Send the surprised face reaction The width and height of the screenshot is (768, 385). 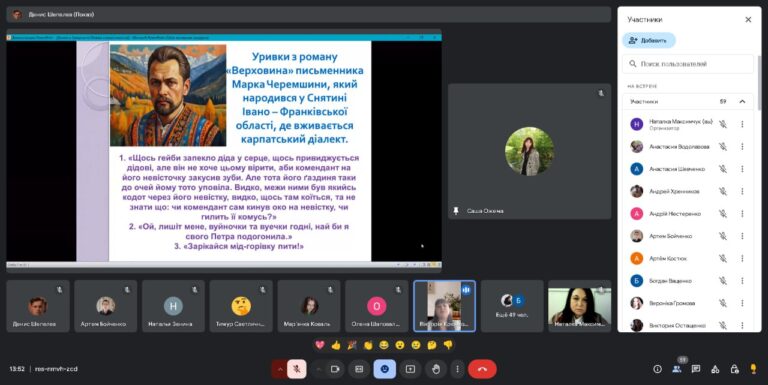(400, 345)
